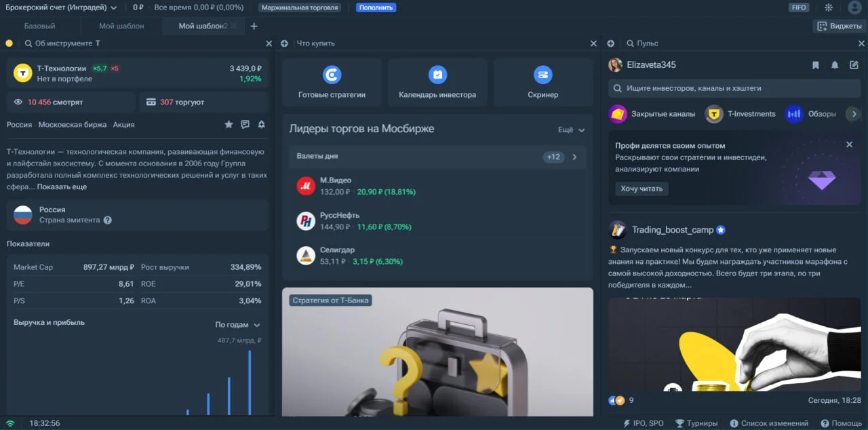Open the Trading_boost_camp post image
This screenshot has height=430, width=868.
734,345
